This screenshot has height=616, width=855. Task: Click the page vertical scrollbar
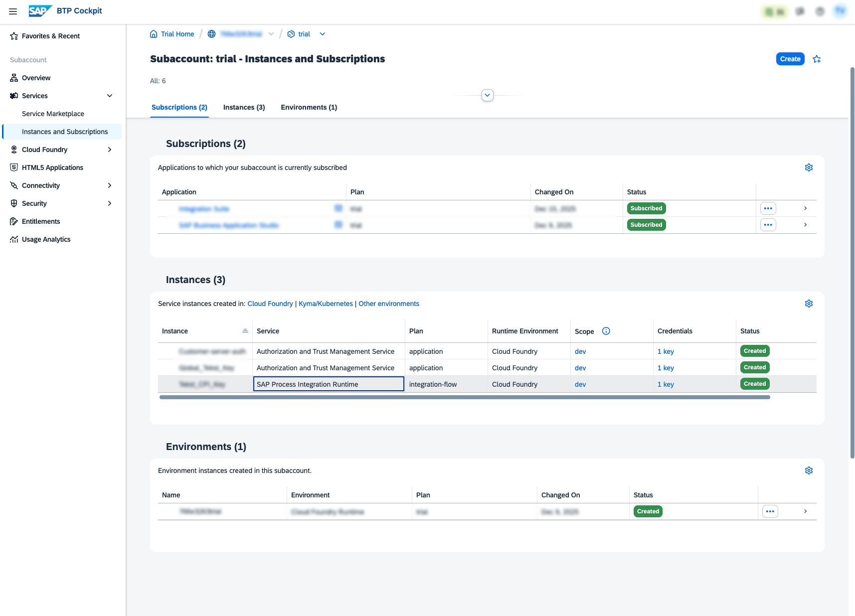[x=852, y=263]
